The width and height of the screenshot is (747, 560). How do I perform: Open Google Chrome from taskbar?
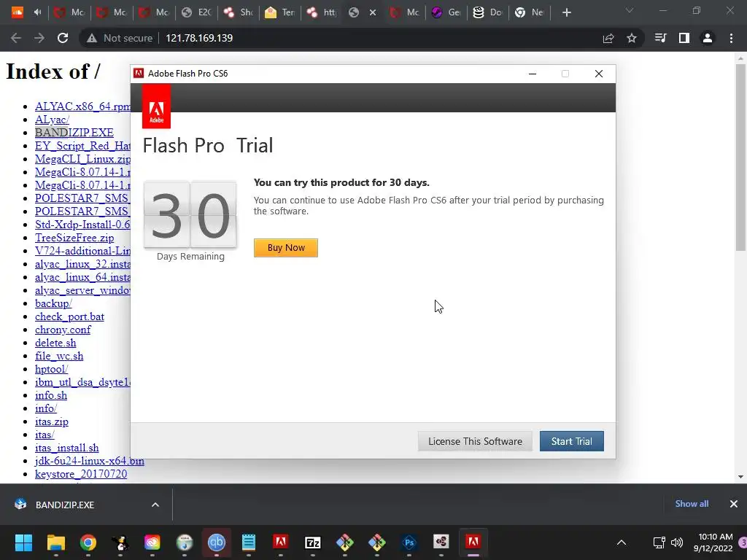[88, 542]
